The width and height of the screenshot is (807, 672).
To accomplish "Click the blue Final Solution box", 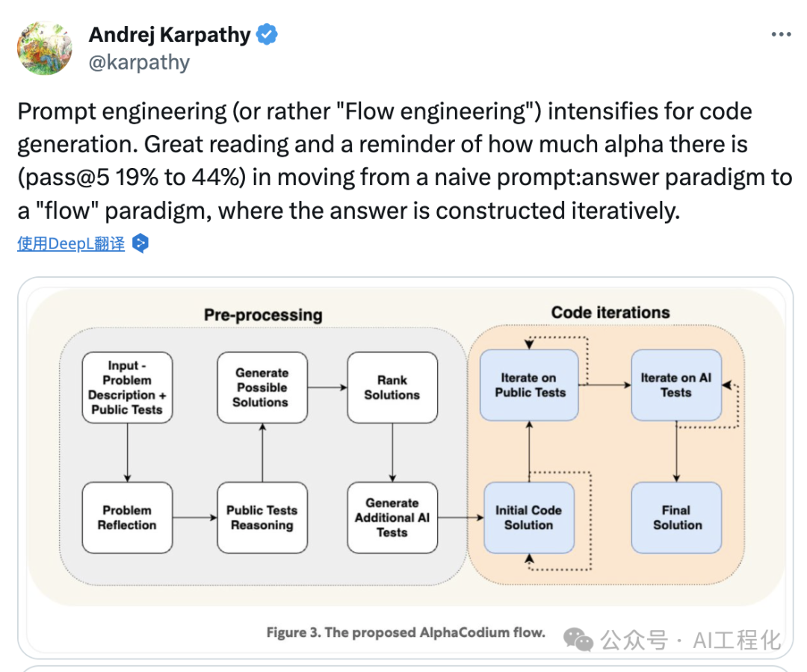I will pos(676,517).
